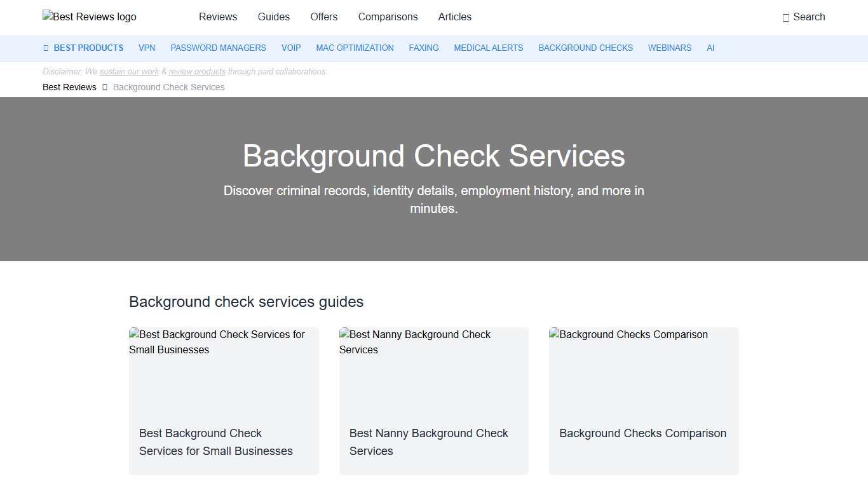Image resolution: width=868 pixels, height=488 pixels.
Task: Click the breadcrumb separator icon after Best Reviews
Action: [x=104, y=87]
